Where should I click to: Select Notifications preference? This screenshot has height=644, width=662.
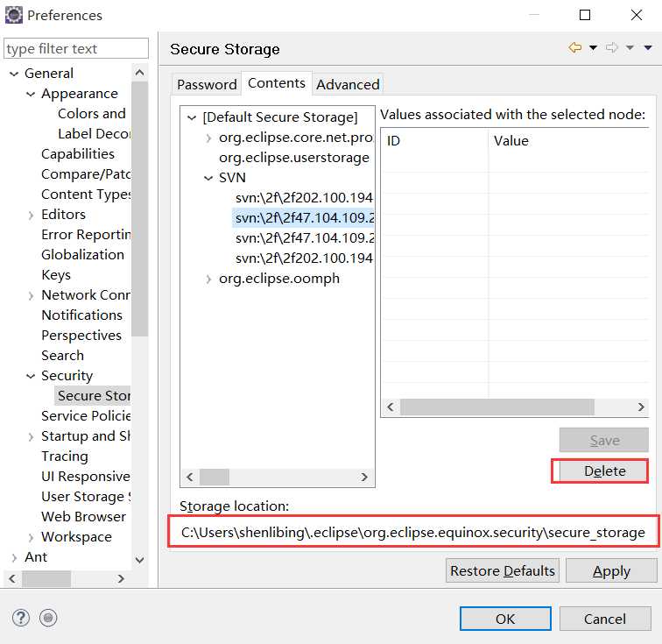coord(82,315)
